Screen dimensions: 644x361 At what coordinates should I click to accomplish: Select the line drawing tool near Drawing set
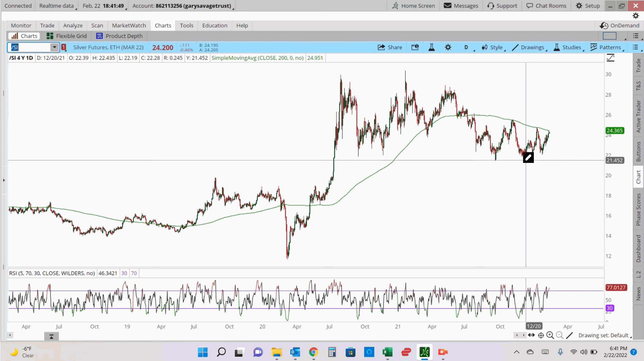coord(569,335)
